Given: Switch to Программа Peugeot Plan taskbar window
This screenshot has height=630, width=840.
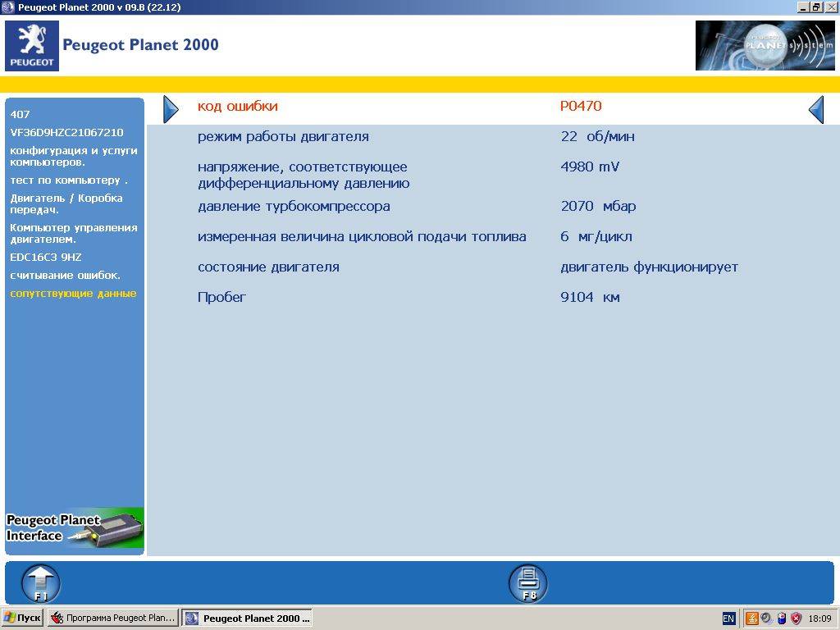Looking at the screenshot, I should coord(113,619).
